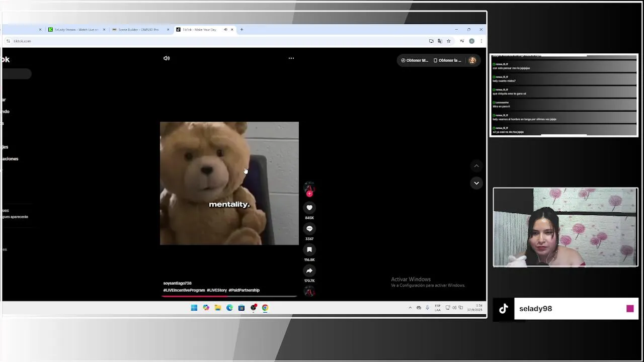Seek within the video progress bar
Screen dimensions: 644x362
[x=229, y=296]
